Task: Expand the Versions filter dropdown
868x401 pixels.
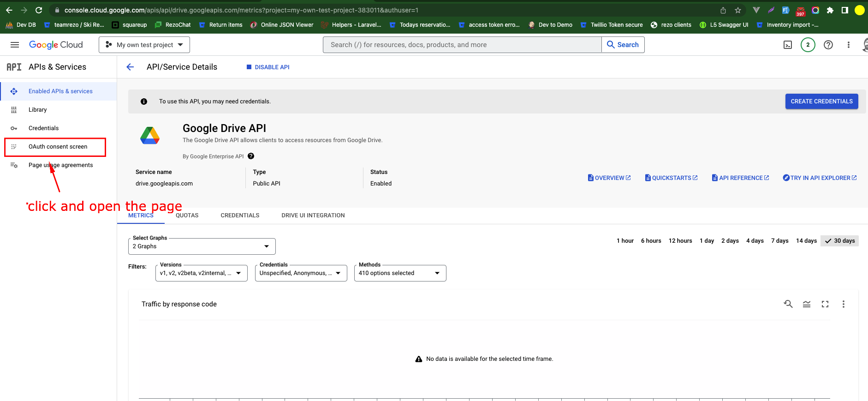Action: tap(202, 273)
